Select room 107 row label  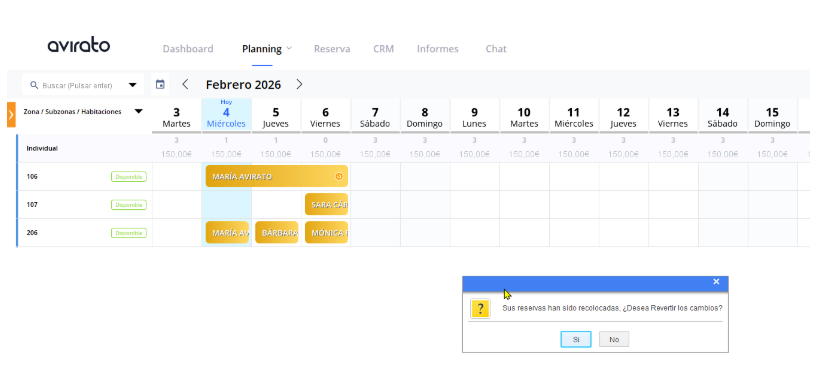[32, 205]
